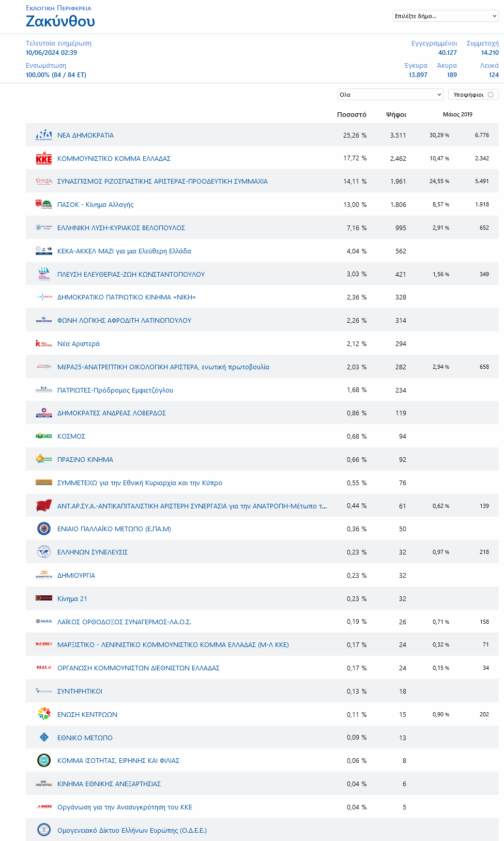Click the ΕΘΝΙΚΟ ΜΕΤΩΠΟ blue diamond logo
The width and height of the screenshot is (504, 841).
point(44,738)
